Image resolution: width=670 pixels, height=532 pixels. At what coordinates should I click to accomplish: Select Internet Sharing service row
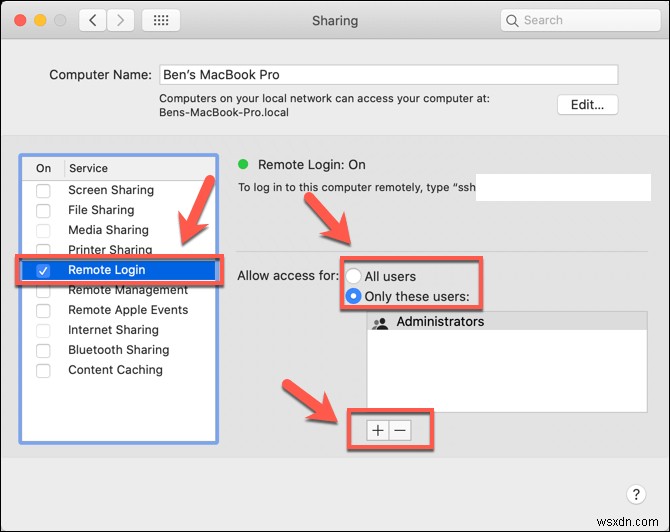tap(119, 330)
